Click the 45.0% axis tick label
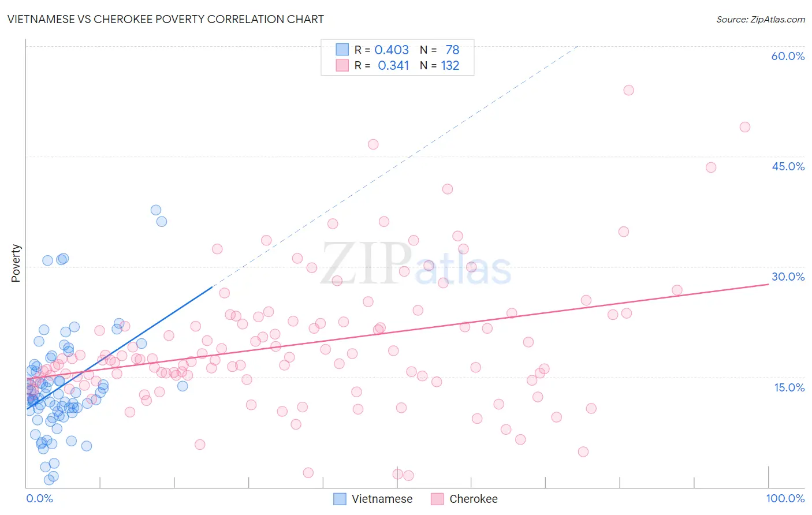This screenshot has height=515, width=812. pos(788,166)
